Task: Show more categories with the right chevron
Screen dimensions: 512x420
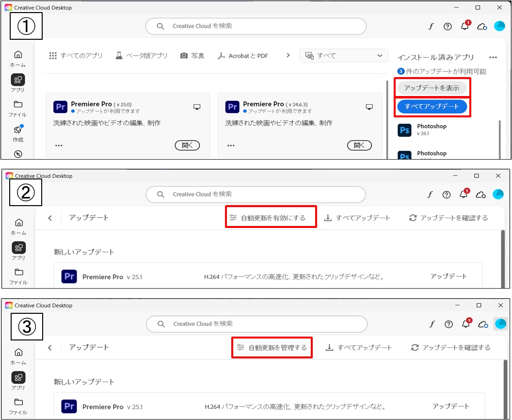Action: [x=288, y=55]
